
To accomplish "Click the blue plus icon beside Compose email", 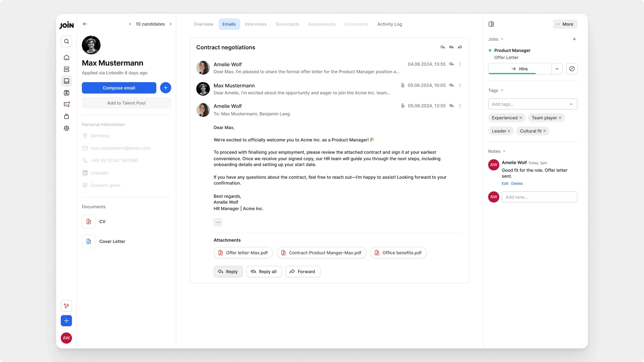I will [x=166, y=88].
